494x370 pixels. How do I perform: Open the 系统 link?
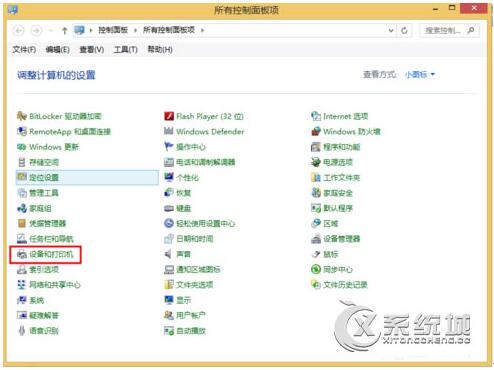click(37, 300)
